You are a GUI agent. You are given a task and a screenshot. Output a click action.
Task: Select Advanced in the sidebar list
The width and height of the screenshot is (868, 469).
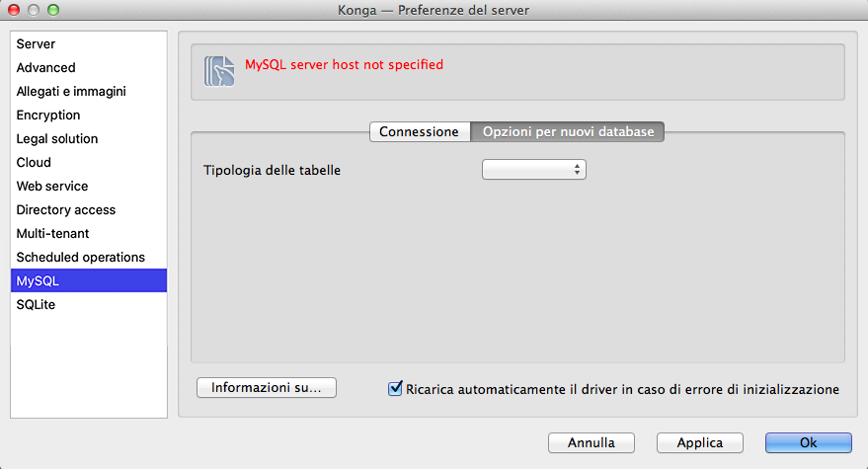pyautogui.click(x=45, y=68)
